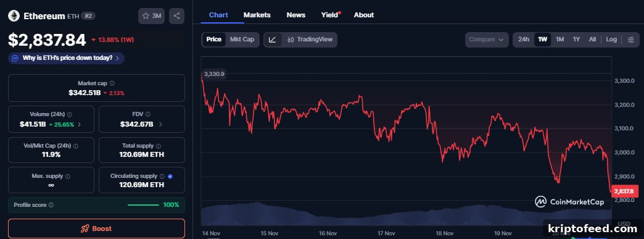Image resolution: width=644 pixels, height=239 pixels.
Task: Open the About tab
Action: pyautogui.click(x=364, y=15)
